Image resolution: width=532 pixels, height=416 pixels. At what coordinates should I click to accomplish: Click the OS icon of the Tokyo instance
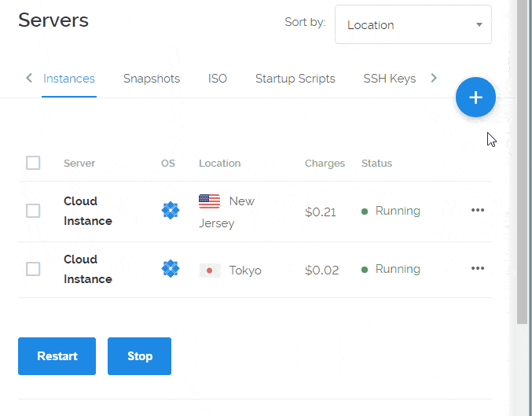pyautogui.click(x=171, y=269)
